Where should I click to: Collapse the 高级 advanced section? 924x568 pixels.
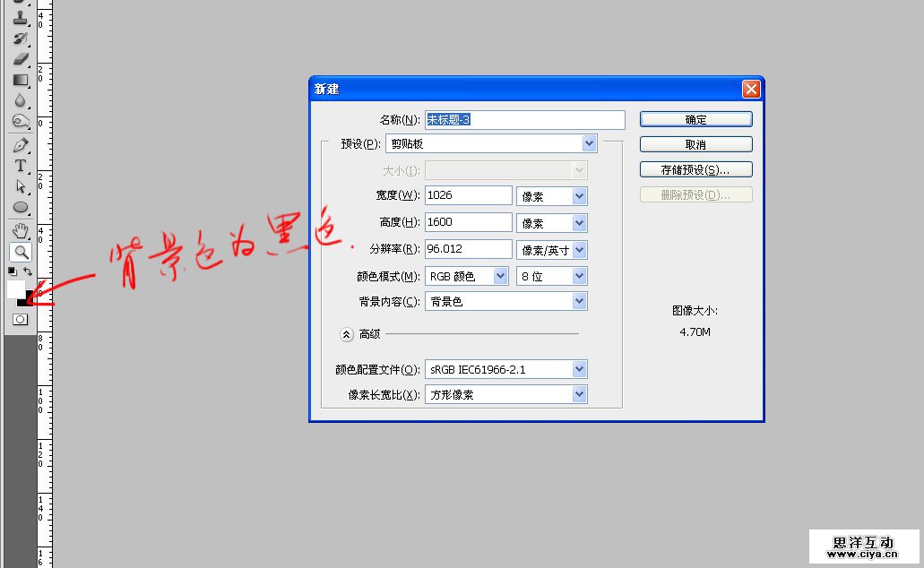tap(347, 334)
